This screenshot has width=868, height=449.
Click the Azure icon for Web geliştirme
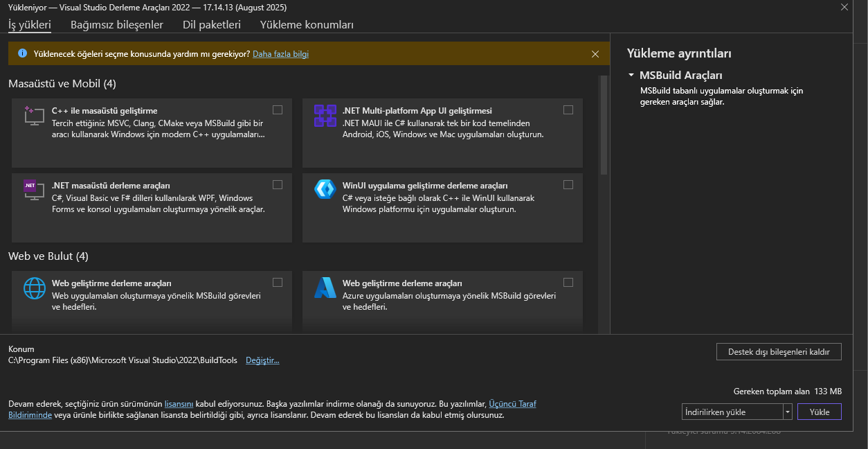pyautogui.click(x=325, y=288)
